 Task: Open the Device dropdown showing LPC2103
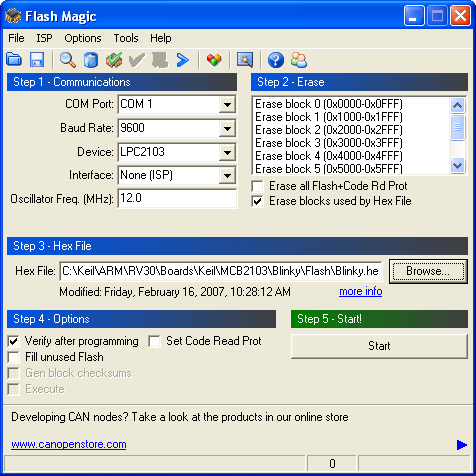pos(227,152)
